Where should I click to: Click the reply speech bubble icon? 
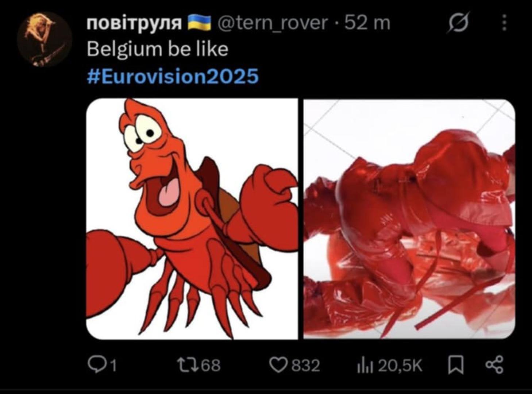[x=97, y=364]
